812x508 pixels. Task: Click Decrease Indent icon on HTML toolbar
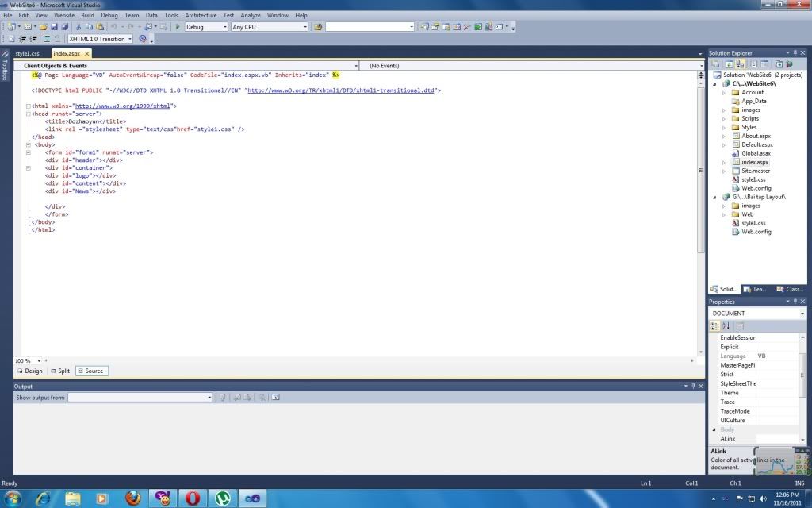(23, 39)
